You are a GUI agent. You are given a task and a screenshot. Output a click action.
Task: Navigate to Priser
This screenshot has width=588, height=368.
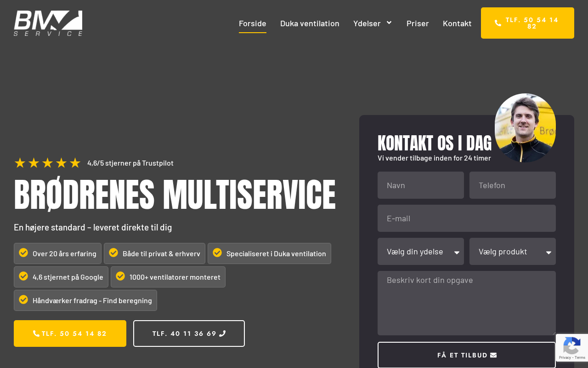click(x=418, y=23)
